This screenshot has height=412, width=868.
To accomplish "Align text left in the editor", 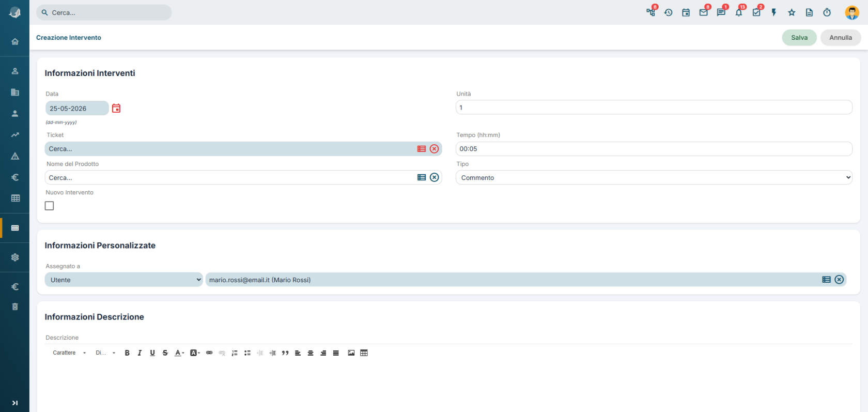I will [x=298, y=353].
